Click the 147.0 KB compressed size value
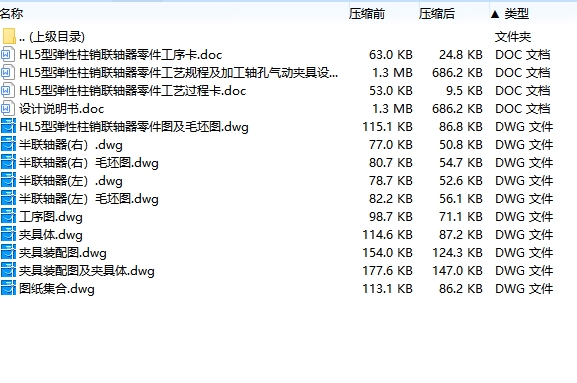This screenshot has width=577, height=383. pyautogui.click(x=457, y=271)
